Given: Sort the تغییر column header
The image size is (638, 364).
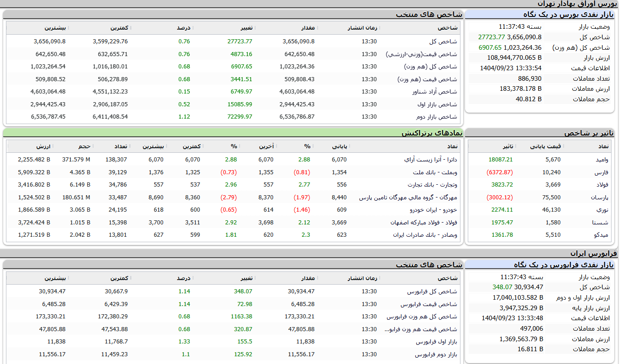Looking at the screenshot, I should click(249, 28).
